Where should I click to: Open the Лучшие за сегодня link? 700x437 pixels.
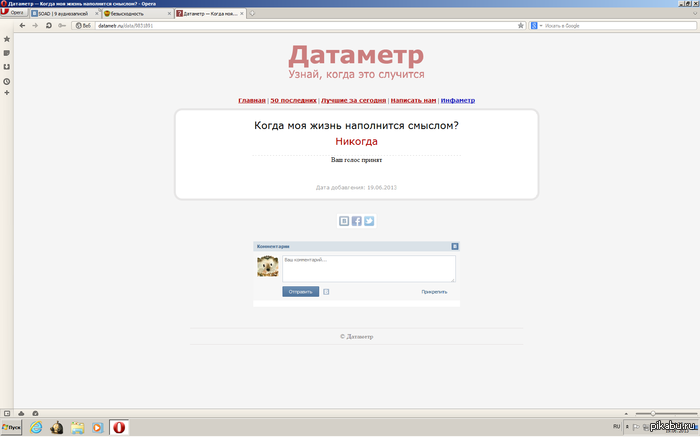click(x=354, y=100)
